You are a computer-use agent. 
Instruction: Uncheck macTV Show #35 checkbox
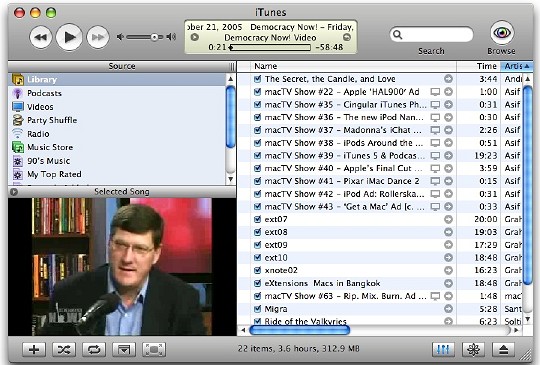pyautogui.click(x=257, y=104)
